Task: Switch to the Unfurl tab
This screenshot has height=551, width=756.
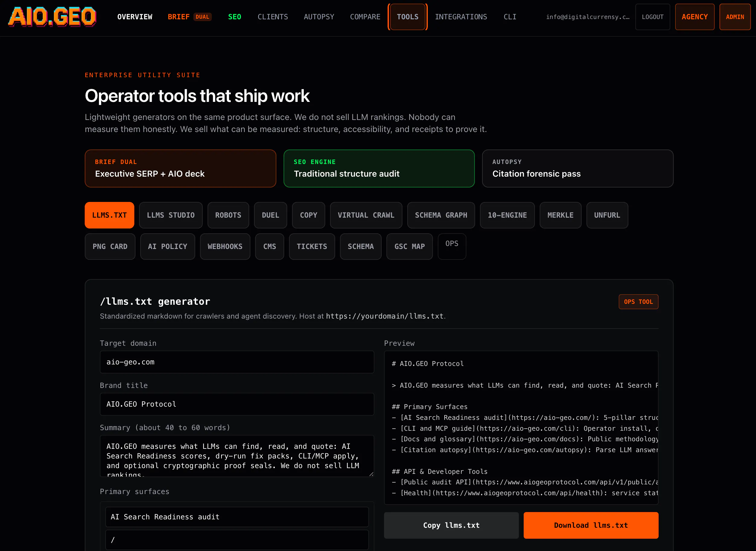Action: coord(607,215)
